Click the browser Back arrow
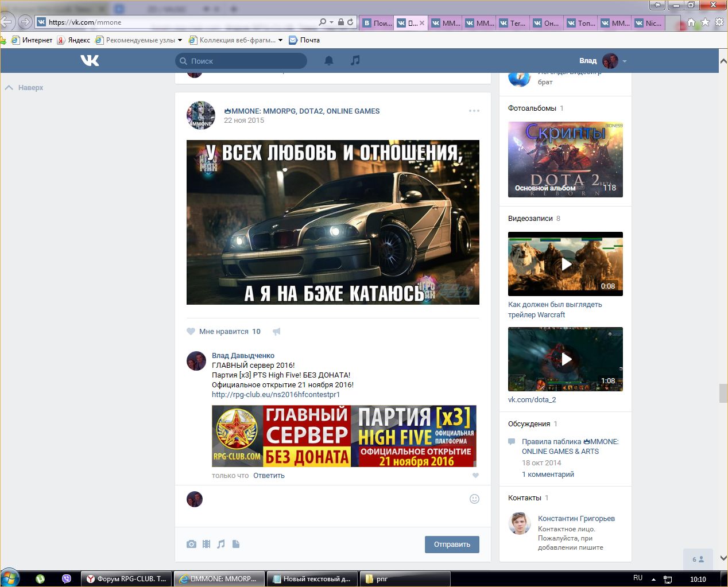This screenshot has height=587, width=728. [x=6, y=22]
